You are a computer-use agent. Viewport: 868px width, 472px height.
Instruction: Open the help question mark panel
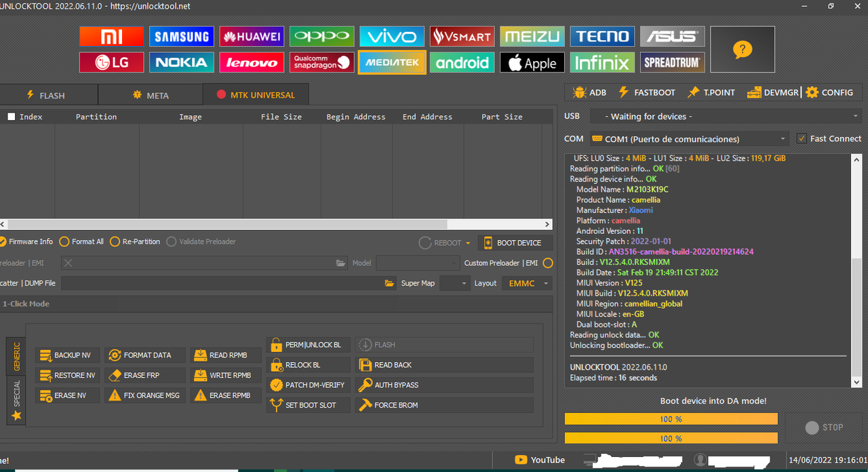[743, 50]
